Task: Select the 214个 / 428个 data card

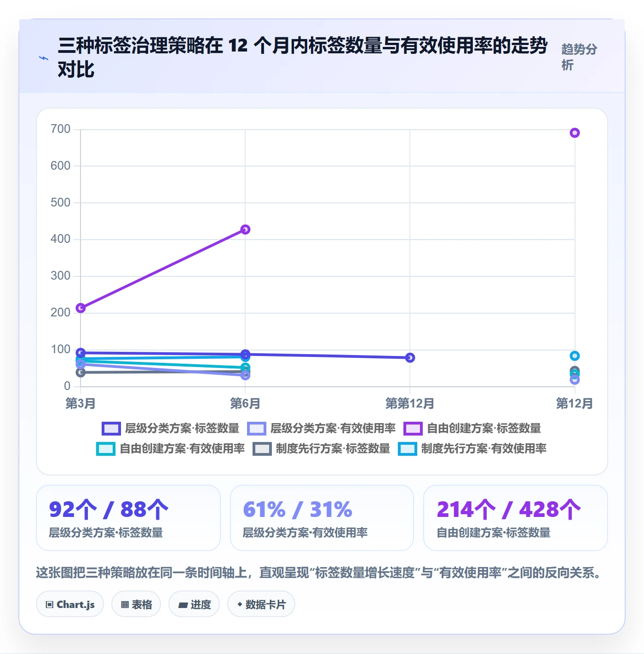Action: [516, 518]
